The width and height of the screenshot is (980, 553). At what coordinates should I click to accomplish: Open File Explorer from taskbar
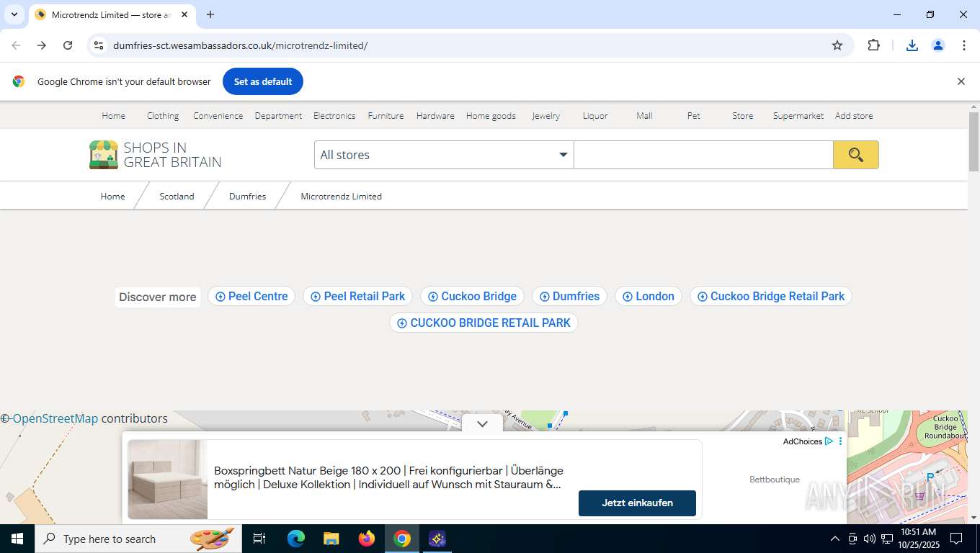tap(331, 539)
